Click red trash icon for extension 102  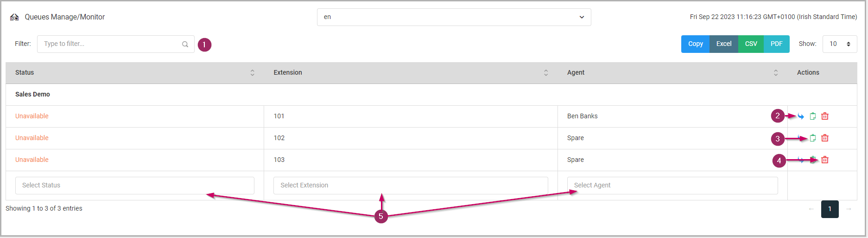825,138
